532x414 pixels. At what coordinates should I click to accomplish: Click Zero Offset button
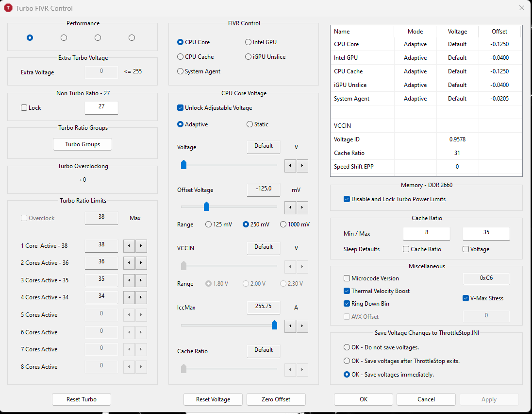[x=276, y=399]
